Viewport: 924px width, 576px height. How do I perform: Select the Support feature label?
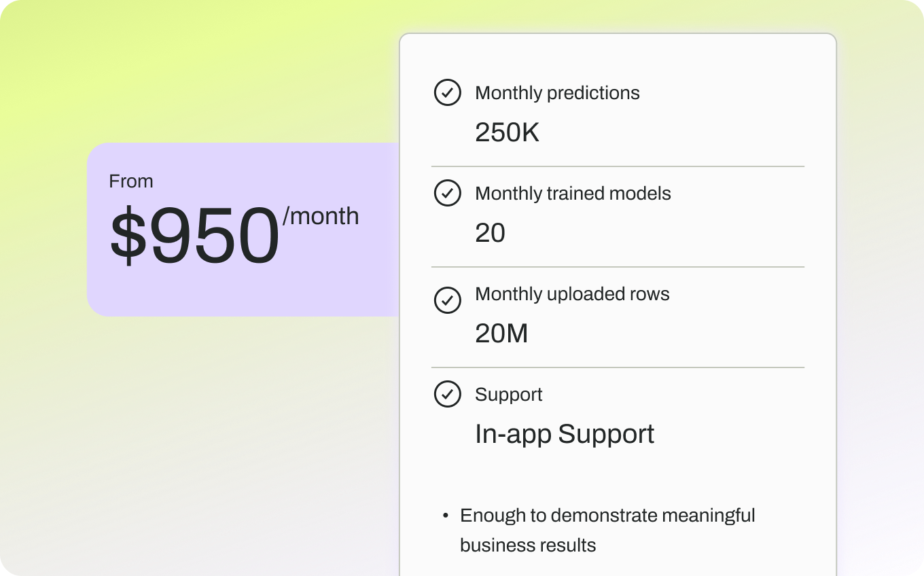coord(508,395)
